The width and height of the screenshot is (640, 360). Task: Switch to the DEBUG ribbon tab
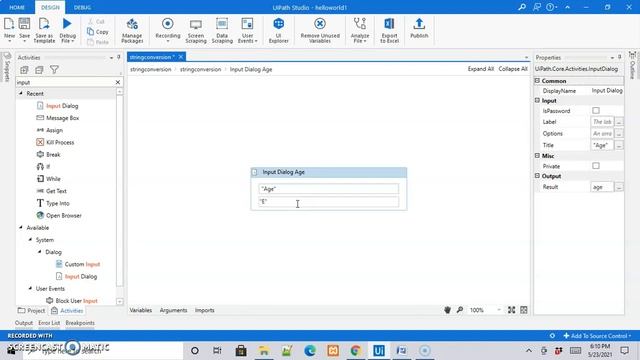pyautogui.click(x=82, y=7)
